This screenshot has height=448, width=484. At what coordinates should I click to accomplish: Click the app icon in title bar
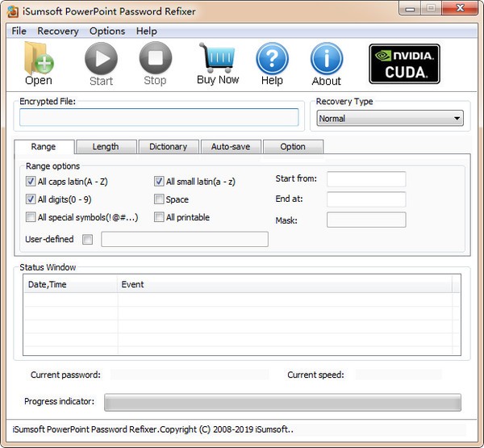coord(12,11)
